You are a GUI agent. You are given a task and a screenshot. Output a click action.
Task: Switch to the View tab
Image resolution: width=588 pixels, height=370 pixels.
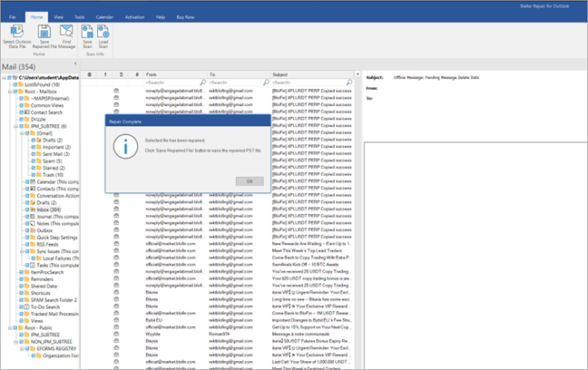coord(59,17)
